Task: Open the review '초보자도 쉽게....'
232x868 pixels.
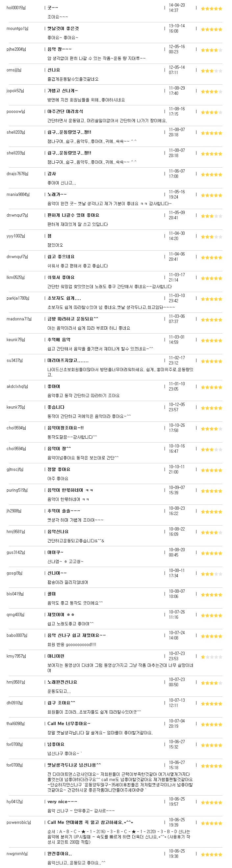Action: 64,298
